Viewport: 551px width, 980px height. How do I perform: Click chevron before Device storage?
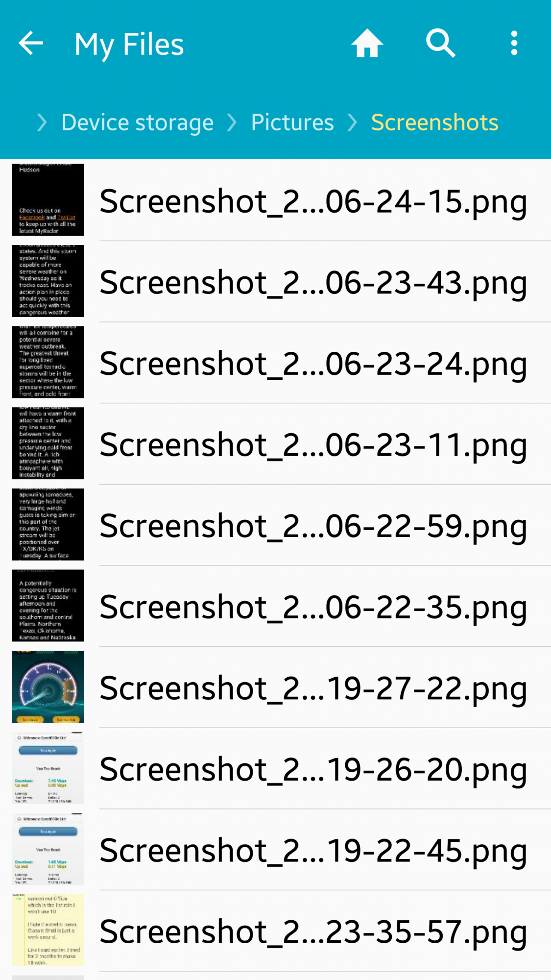pyautogui.click(x=42, y=122)
